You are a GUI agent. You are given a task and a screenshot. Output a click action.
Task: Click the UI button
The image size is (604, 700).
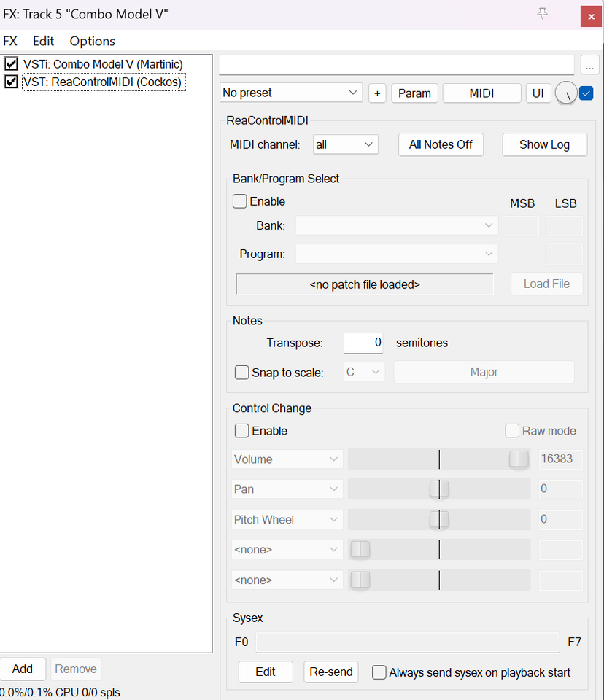[538, 93]
